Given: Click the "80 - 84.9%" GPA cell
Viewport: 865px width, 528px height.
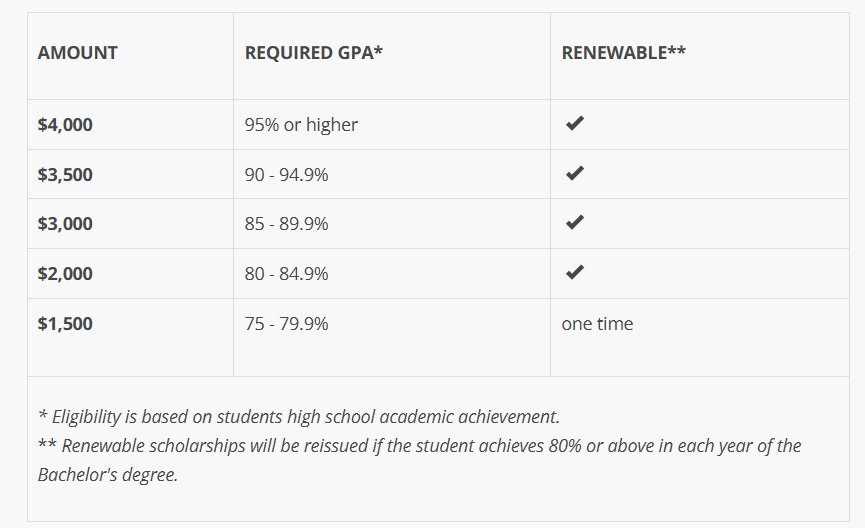Looking at the screenshot, I should click(x=286, y=273).
